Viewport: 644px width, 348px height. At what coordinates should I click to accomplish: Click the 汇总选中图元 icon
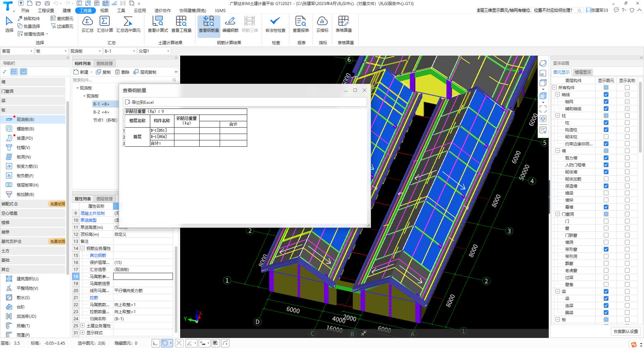[128, 21]
